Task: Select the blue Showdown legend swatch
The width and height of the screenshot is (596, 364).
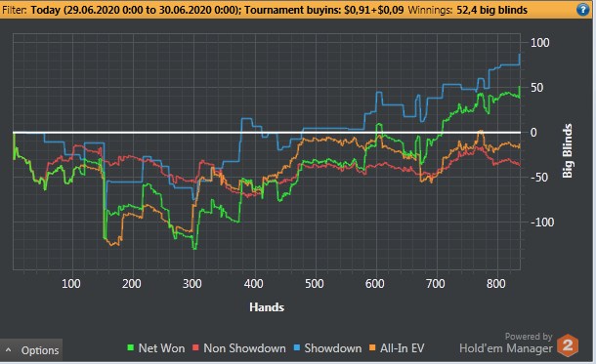Action: (x=296, y=347)
